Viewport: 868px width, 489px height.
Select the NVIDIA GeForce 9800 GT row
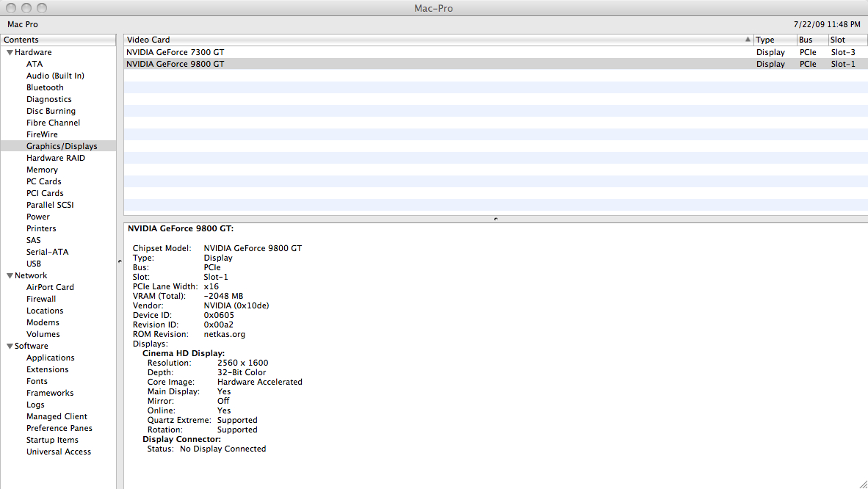coord(496,64)
